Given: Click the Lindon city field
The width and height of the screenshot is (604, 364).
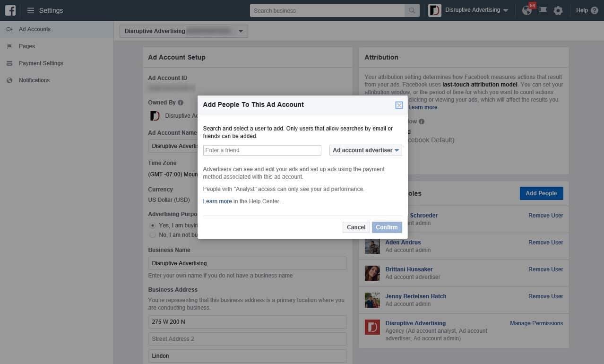Looking at the screenshot, I should pyautogui.click(x=248, y=356).
